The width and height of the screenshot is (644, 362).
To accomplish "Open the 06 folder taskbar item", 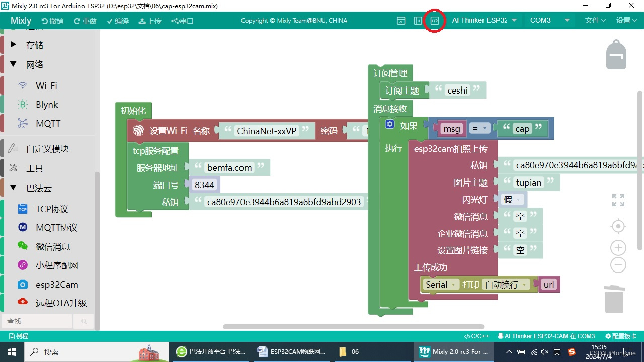I will coord(372,352).
